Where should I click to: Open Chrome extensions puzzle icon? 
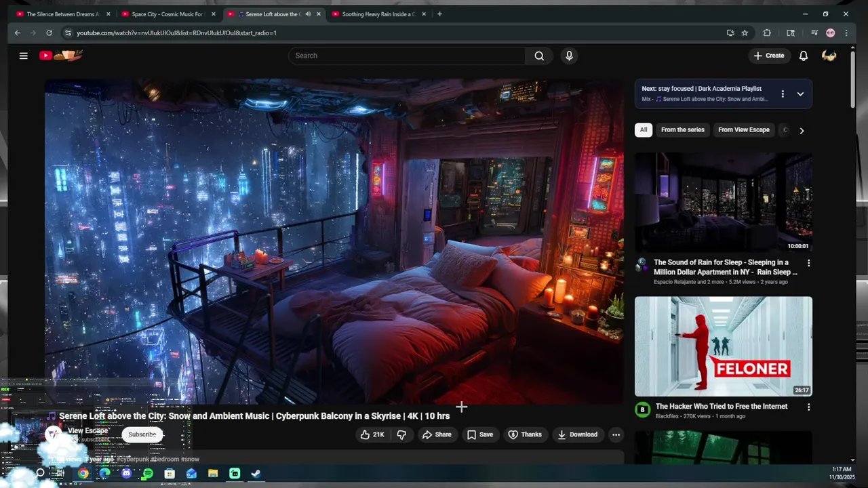[767, 33]
